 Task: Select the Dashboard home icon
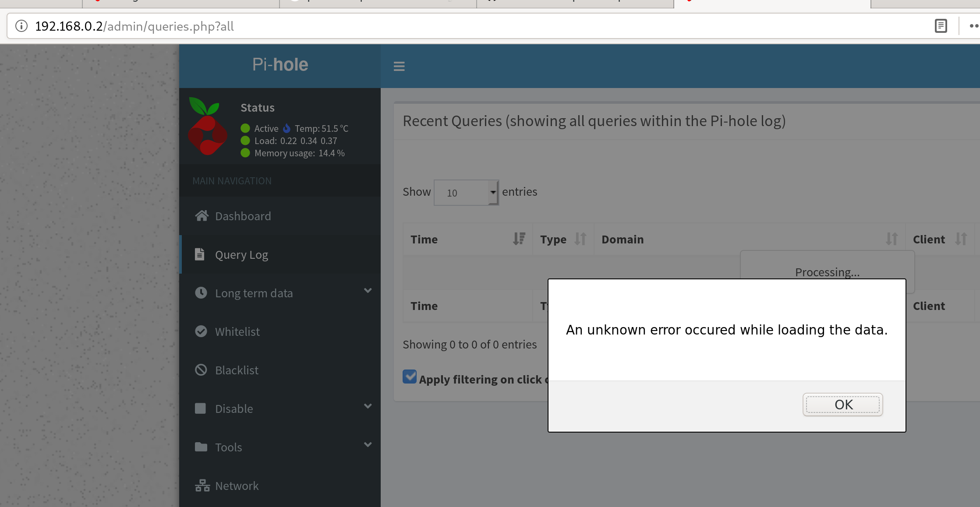[202, 215]
